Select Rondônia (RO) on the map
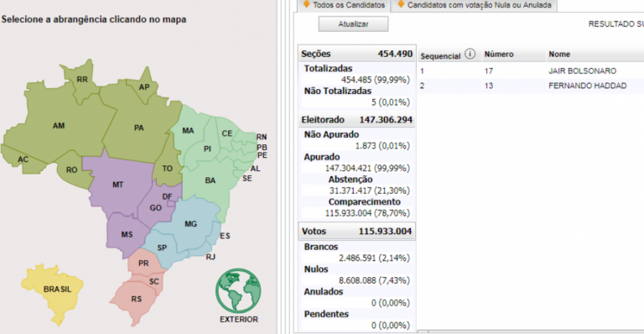Viewport: 644px width, 334px height. tap(71, 170)
